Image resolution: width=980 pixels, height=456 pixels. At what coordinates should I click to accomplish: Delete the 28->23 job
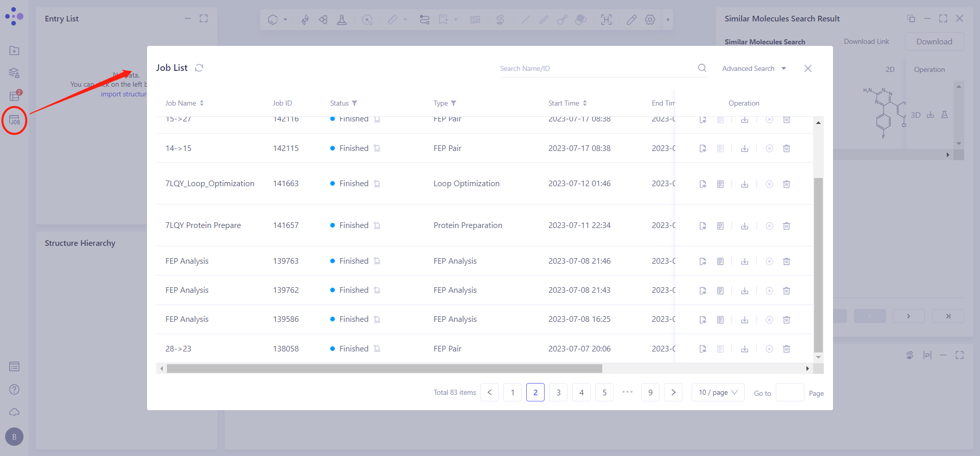click(x=787, y=349)
